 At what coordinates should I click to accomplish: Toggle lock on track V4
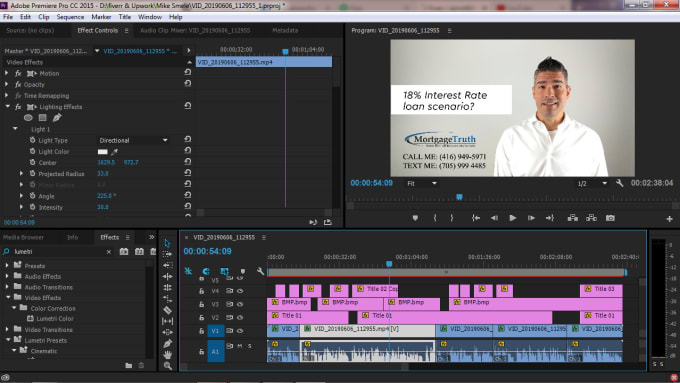pos(202,291)
